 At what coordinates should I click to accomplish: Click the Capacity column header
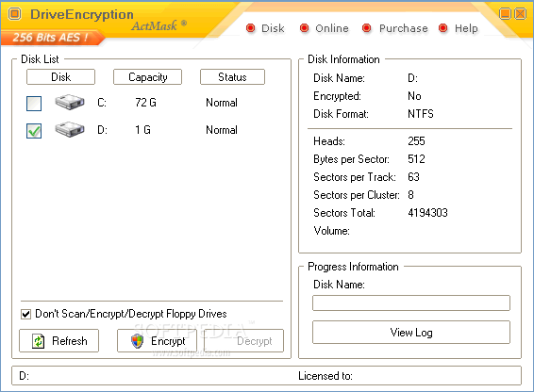coord(147,77)
